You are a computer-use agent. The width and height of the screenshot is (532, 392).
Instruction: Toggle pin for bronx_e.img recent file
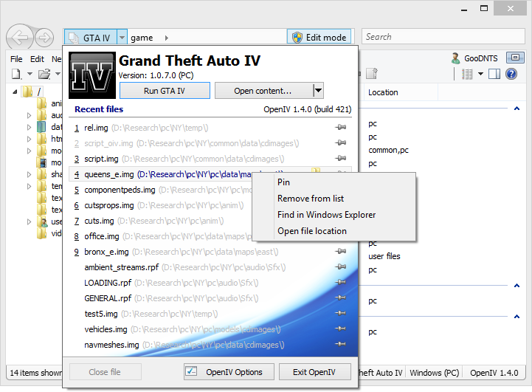341,252
